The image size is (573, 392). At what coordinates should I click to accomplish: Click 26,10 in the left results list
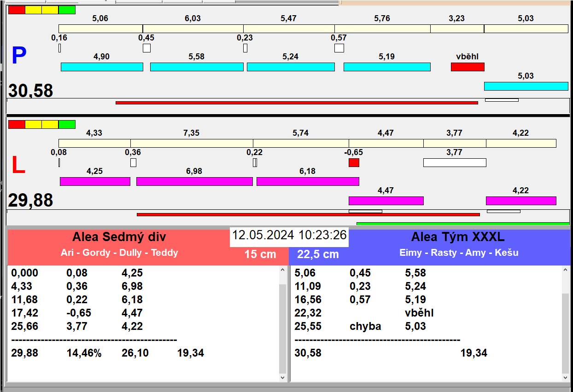point(135,353)
